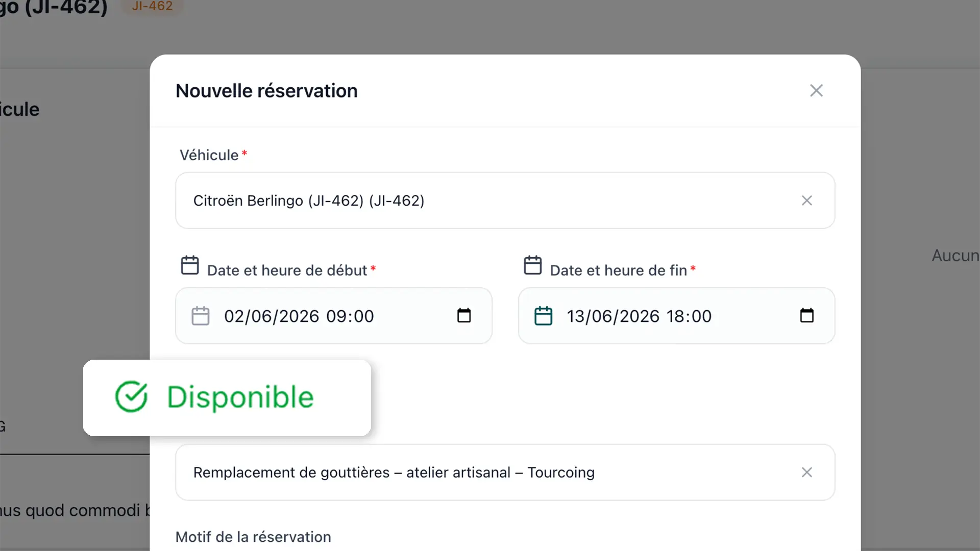980x551 pixels.
Task: Open the end date calendar picker
Action: (806, 316)
